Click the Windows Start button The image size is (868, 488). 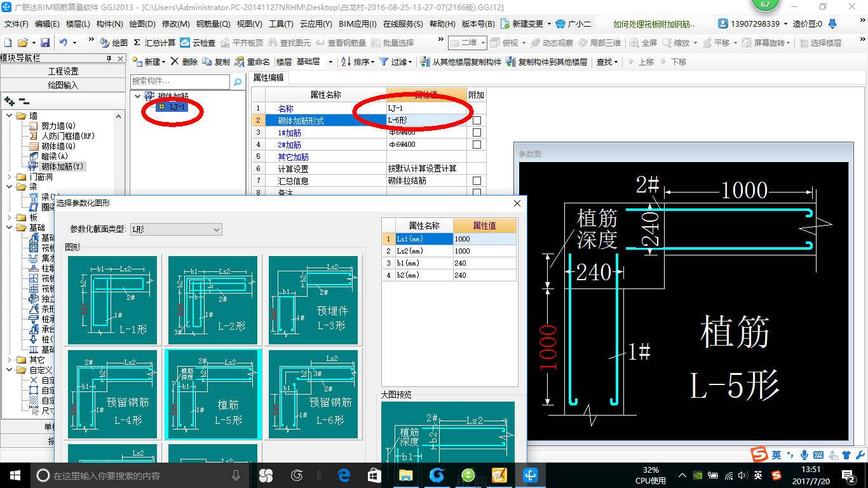[15, 475]
